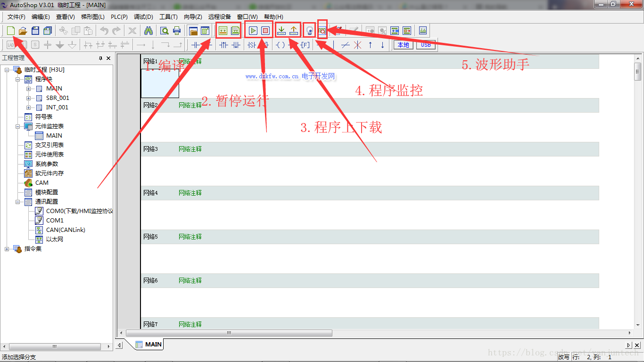
Task: Expand the 指令集 tree node
Action: (x=7, y=249)
